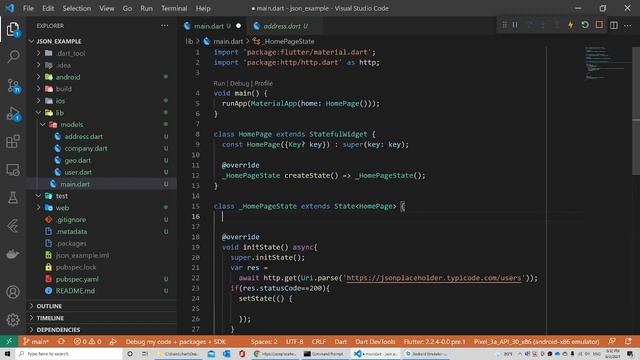The height and width of the screenshot is (360, 640).
Task: Open the File menu
Action: [x=28, y=8]
